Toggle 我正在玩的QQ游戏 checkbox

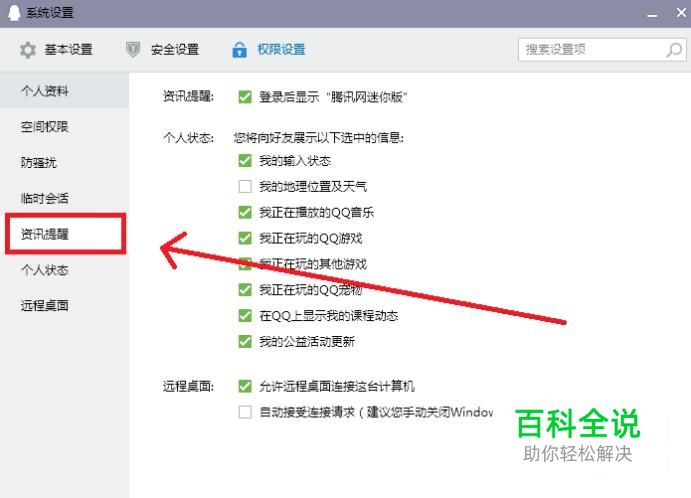tap(245, 238)
